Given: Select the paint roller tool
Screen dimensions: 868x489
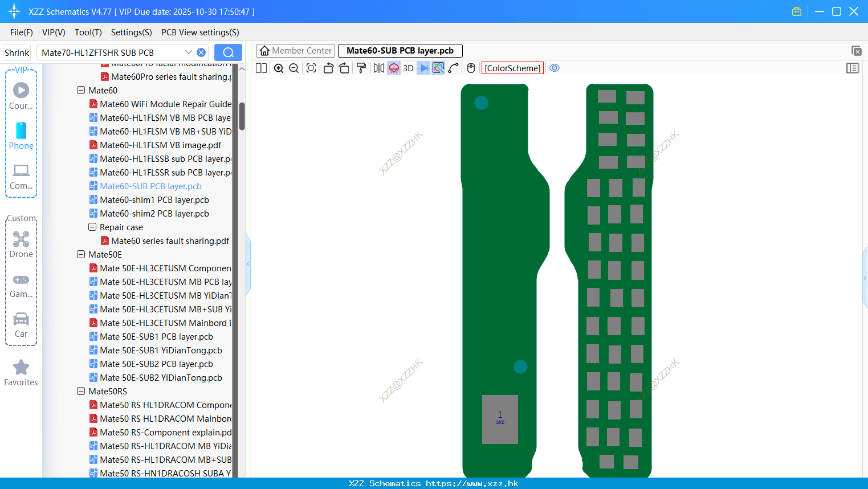Looking at the screenshot, I should click(361, 68).
